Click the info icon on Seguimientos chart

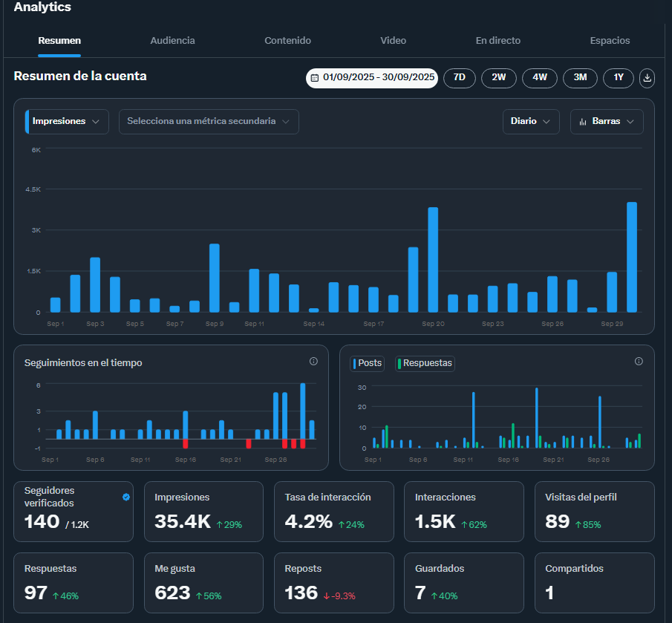click(313, 361)
